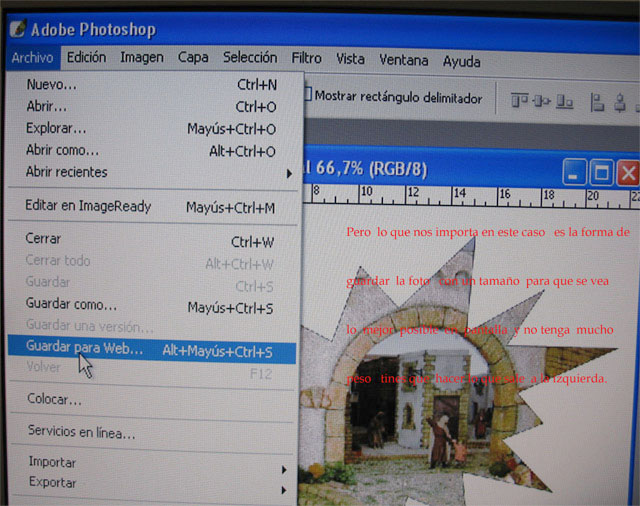Minimize the document window

[575, 173]
